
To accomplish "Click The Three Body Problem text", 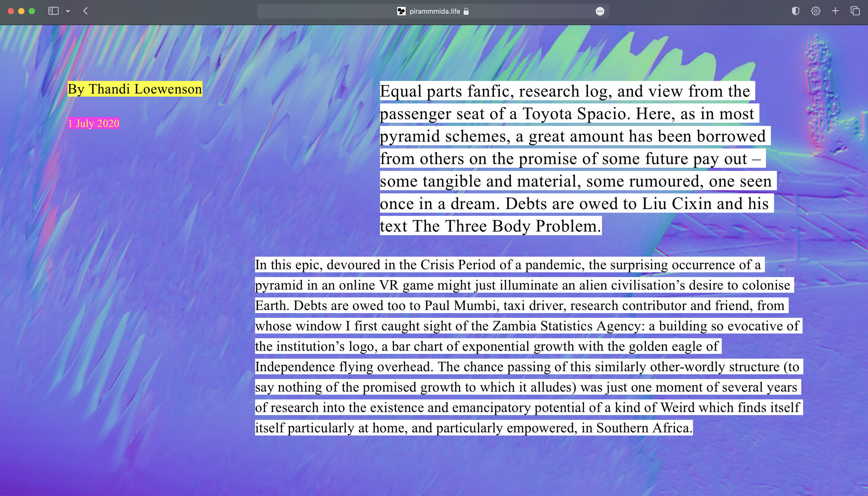I will [506, 226].
